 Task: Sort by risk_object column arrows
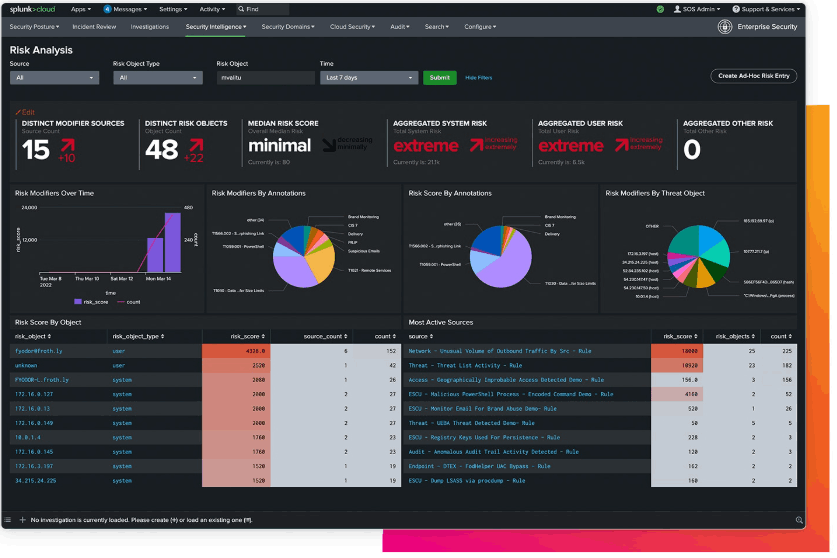coord(49,336)
